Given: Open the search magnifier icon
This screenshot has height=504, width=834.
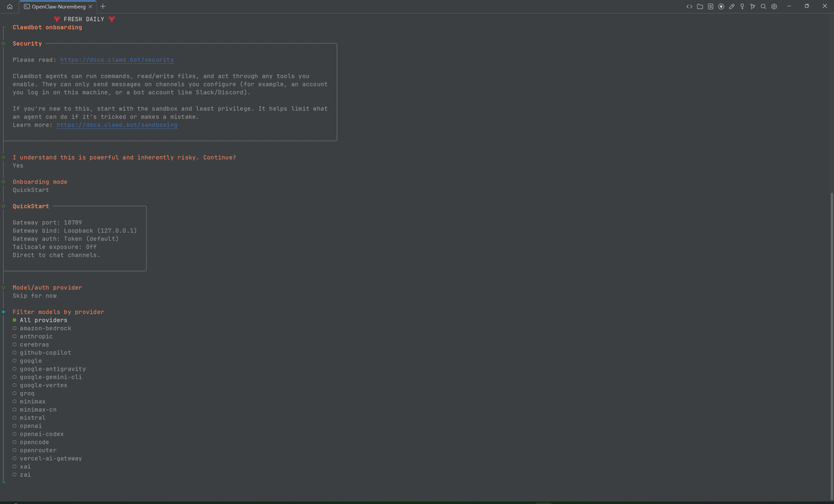Looking at the screenshot, I should (x=763, y=7).
